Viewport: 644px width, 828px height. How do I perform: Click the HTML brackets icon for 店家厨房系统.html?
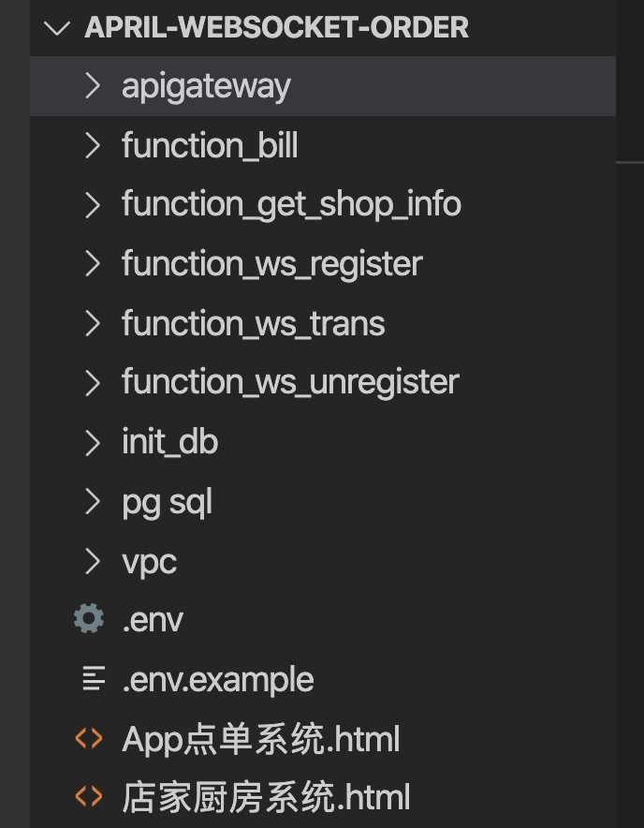89,796
